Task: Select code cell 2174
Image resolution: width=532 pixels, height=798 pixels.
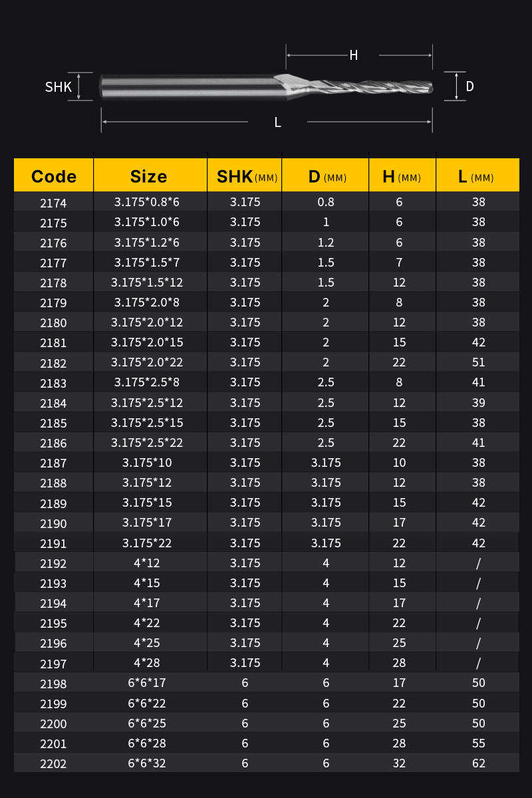Action: point(53,203)
